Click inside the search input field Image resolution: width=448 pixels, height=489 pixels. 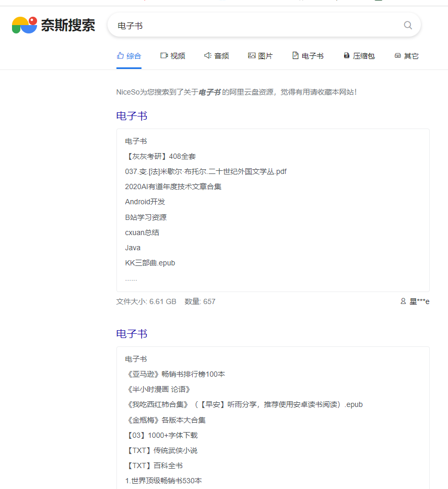[x=235, y=25]
